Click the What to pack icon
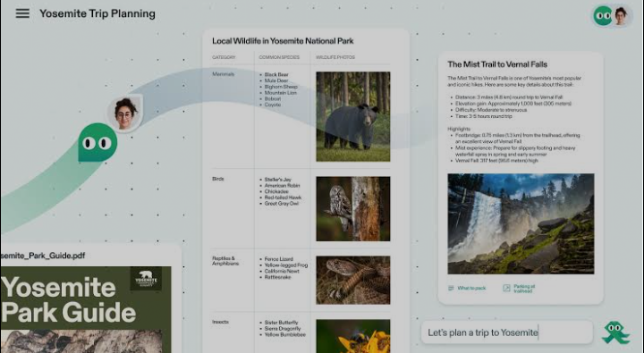The image size is (644, 353). 451,288
